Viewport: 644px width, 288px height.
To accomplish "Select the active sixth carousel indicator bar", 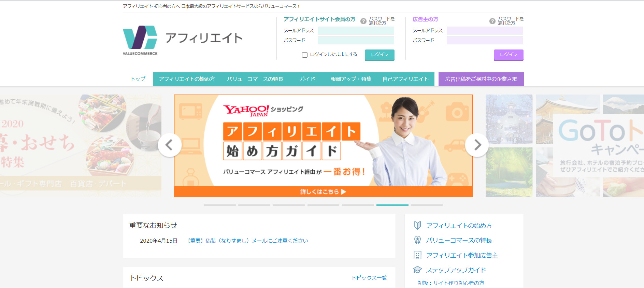I will 392,205.
